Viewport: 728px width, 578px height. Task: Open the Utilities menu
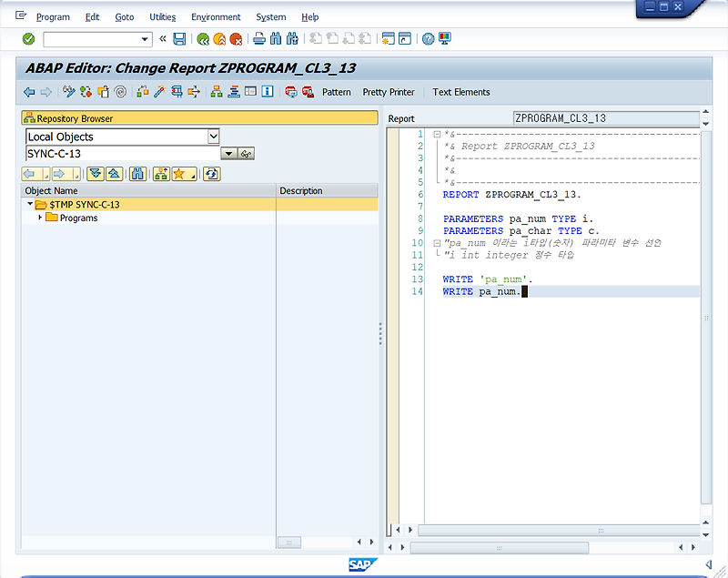(x=162, y=16)
